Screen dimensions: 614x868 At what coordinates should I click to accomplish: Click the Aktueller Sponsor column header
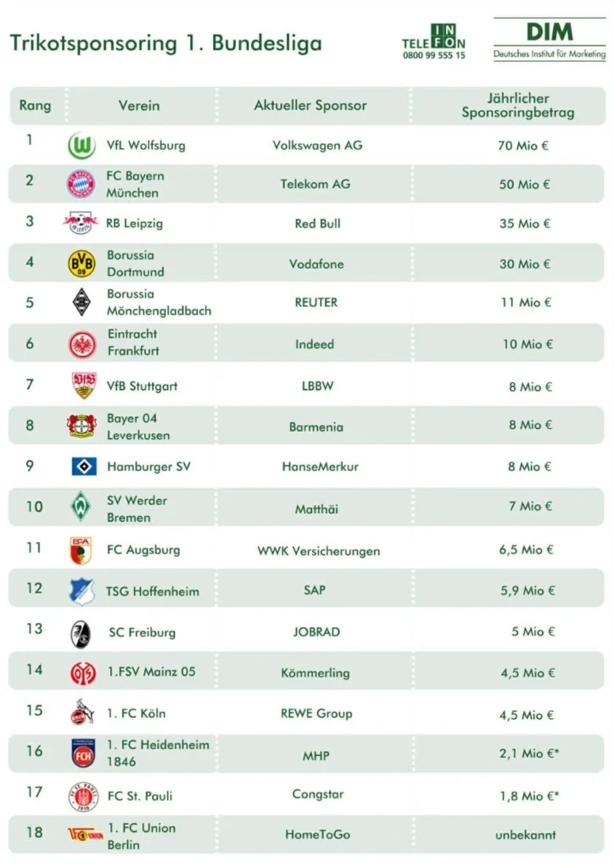(x=310, y=106)
